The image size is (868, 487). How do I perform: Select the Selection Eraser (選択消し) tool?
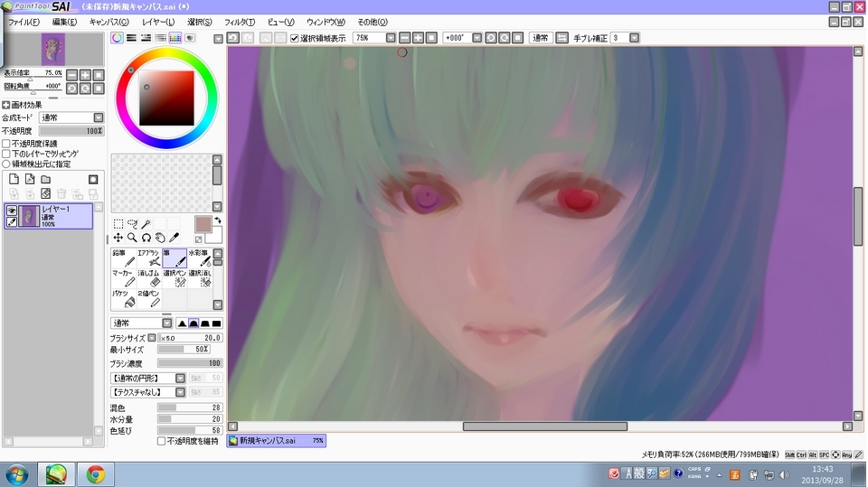[x=199, y=278]
